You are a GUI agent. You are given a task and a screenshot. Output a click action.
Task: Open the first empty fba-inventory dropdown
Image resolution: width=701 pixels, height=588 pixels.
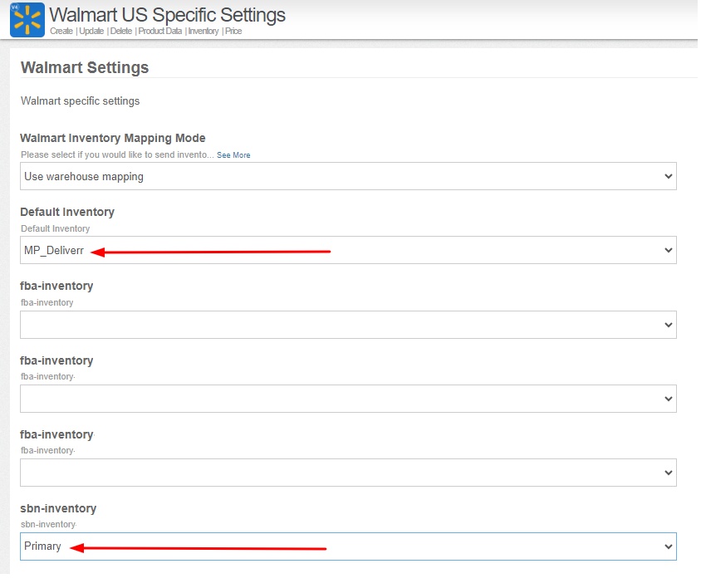(x=348, y=325)
